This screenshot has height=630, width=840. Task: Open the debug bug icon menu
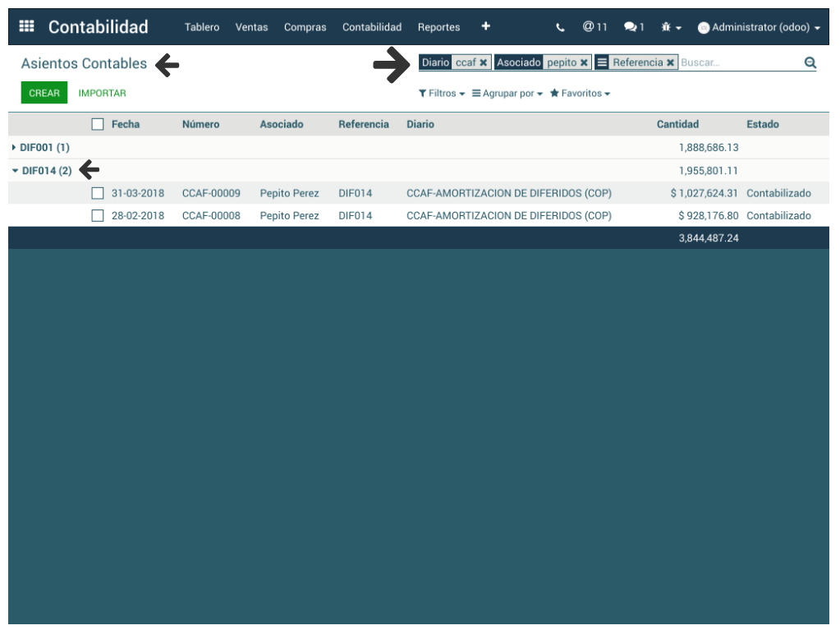671,27
